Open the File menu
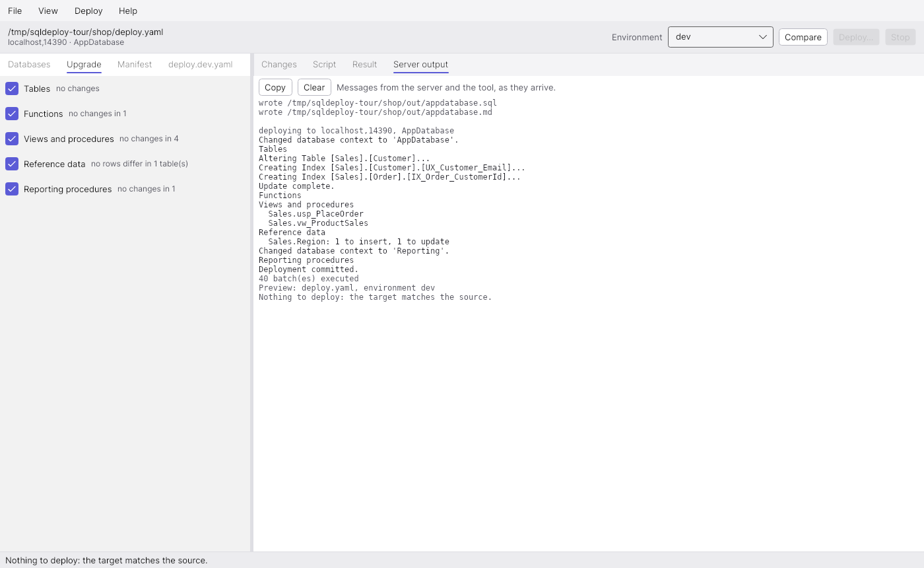The width and height of the screenshot is (924, 568). 15,11
